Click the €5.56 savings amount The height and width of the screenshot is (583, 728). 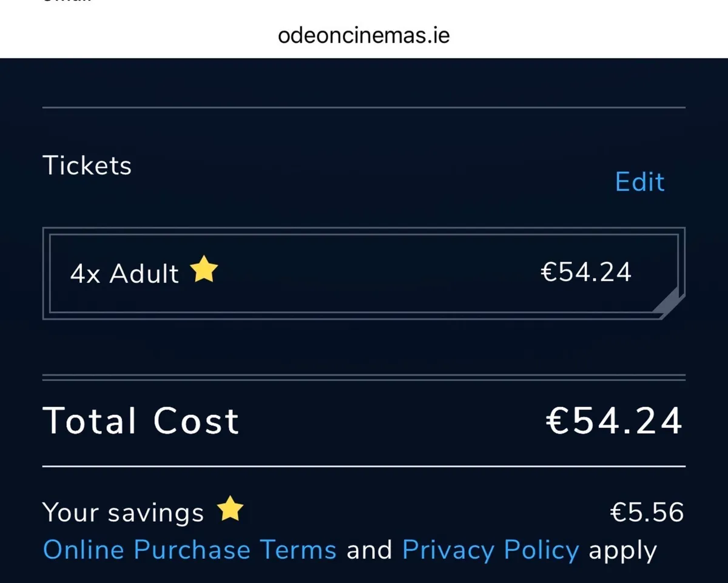tap(646, 511)
